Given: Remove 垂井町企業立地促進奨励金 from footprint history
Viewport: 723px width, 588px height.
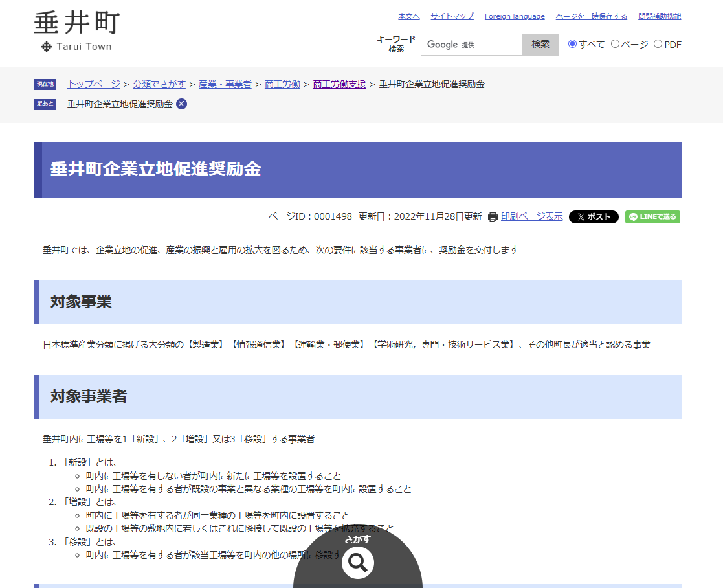Looking at the screenshot, I should click(x=182, y=104).
